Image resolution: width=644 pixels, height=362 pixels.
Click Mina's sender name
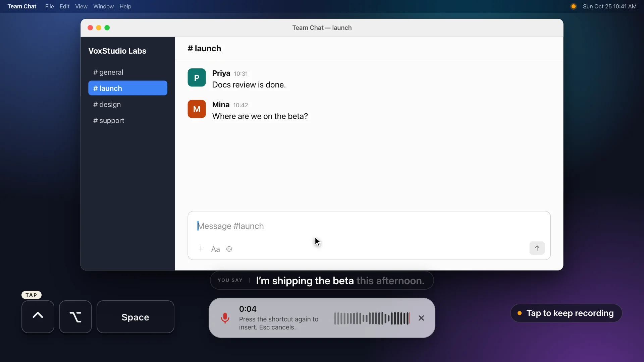(221, 105)
